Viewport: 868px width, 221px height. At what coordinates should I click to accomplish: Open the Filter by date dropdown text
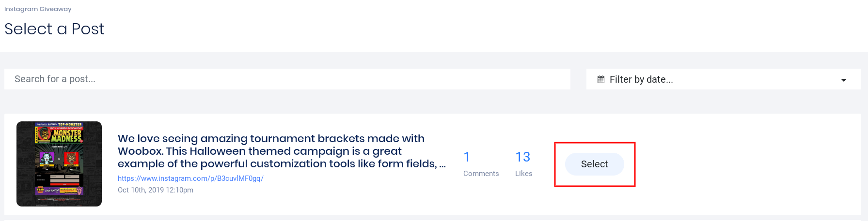pyautogui.click(x=641, y=79)
